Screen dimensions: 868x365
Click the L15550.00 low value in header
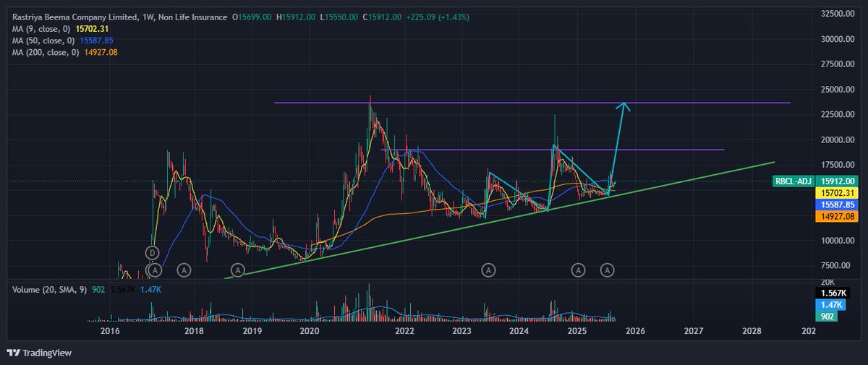coord(339,16)
